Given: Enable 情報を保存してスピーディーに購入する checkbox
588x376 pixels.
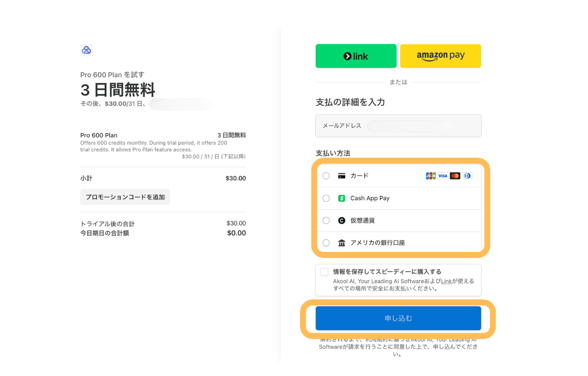Looking at the screenshot, I should (324, 272).
